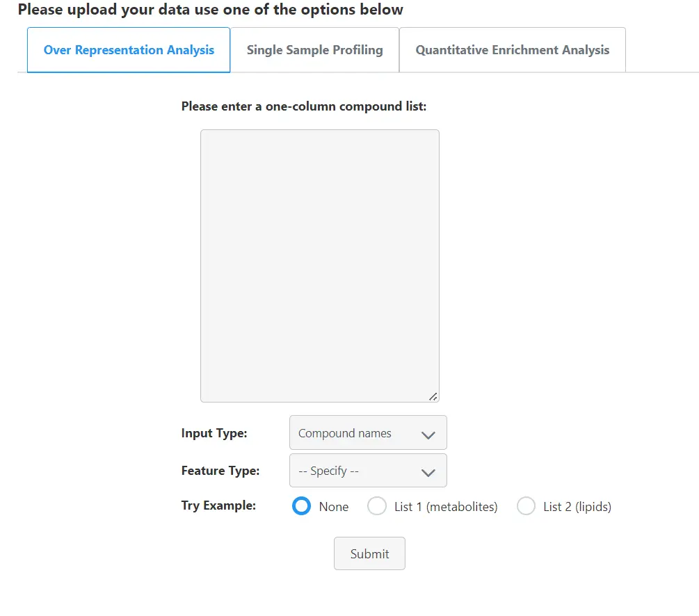Select the None example radio button
Image resolution: width=699 pixels, height=616 pixels.
coord(302,506)
